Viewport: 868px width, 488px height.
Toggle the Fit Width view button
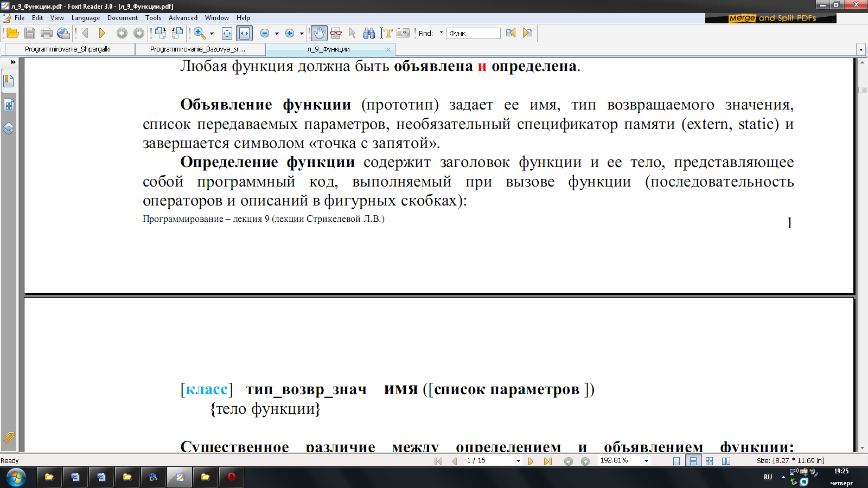pyautogui.click(x=244, y=33)
